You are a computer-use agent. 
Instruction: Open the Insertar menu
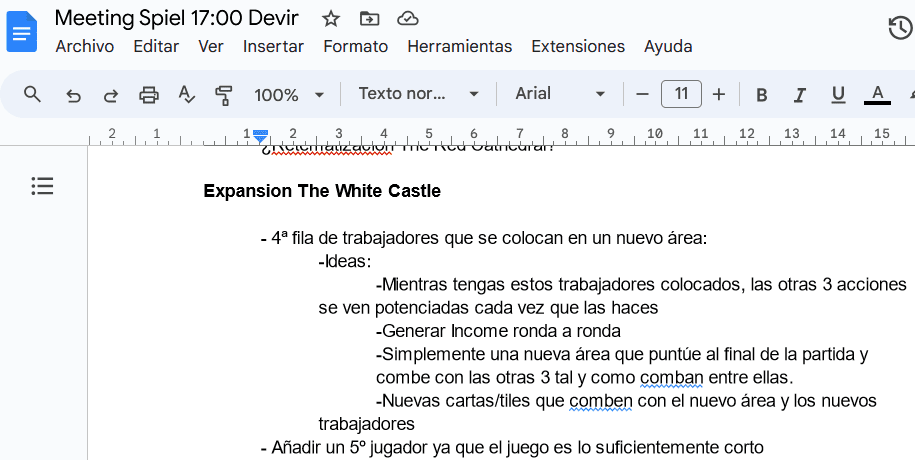point(273,46)
